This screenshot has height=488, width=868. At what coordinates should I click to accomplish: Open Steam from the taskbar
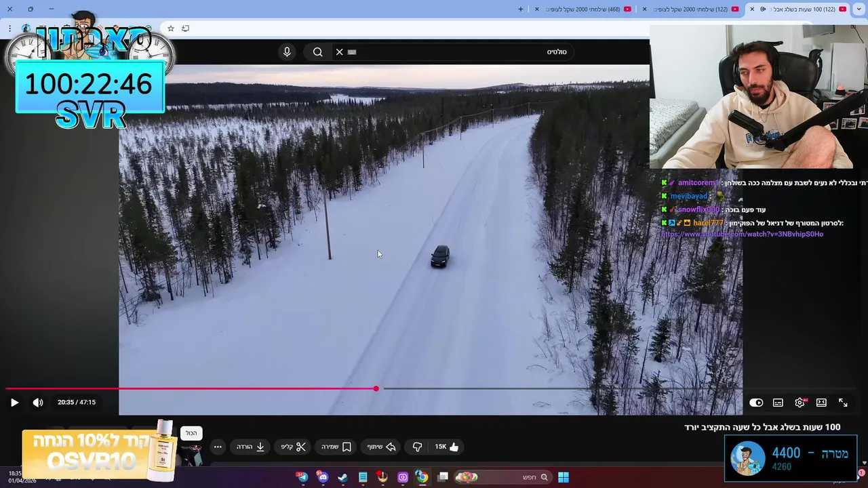pos(342,477)
